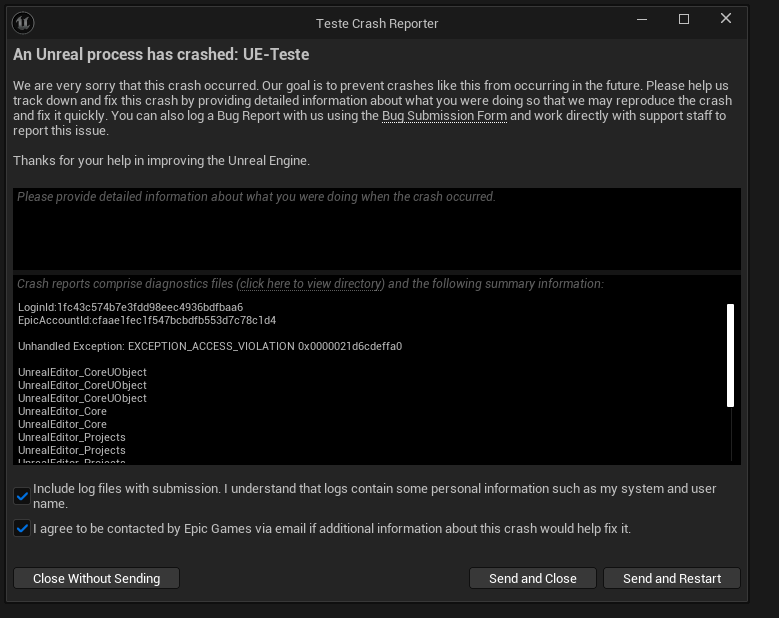
Task: Uncheck Include log files with submission
Action: (x=22, y=496)
